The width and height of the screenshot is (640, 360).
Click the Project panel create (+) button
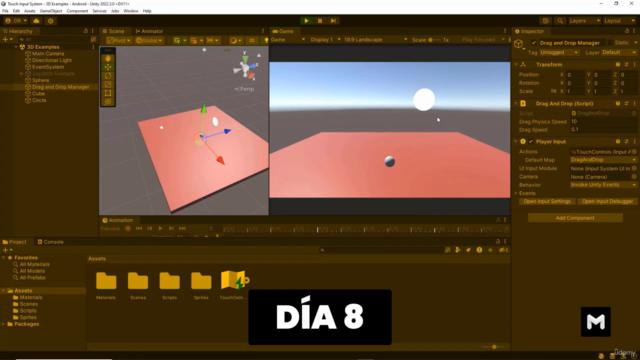(7, 250)
